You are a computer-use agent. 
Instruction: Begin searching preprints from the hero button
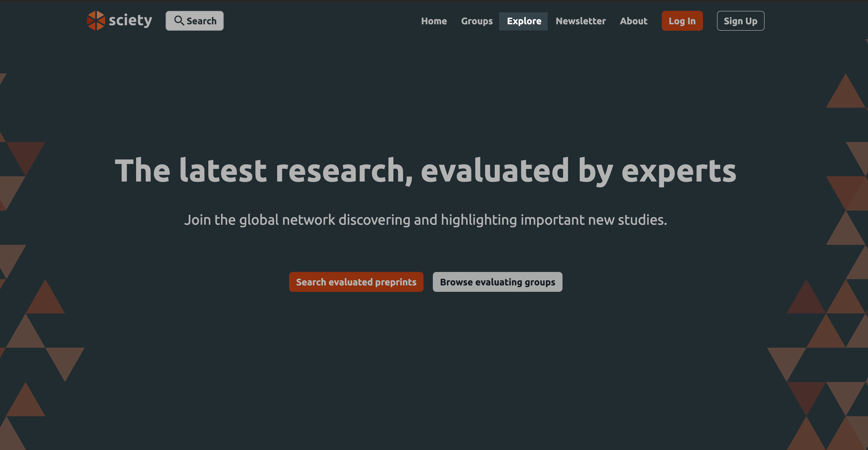coord(356,282)
